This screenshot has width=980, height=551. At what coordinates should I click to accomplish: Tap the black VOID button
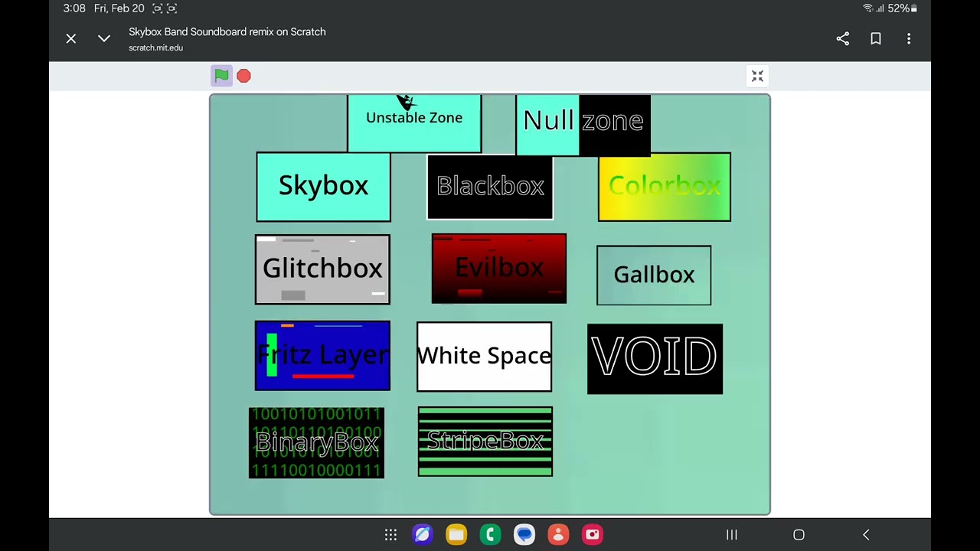[x=655, y=359]
